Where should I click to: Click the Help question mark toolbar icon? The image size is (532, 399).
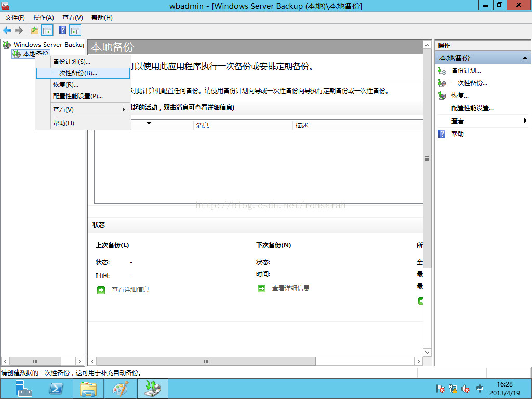coord(63,30)
